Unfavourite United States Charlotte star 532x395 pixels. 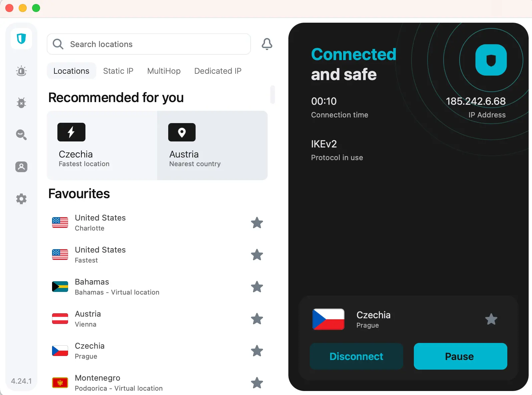coord(257,223)
